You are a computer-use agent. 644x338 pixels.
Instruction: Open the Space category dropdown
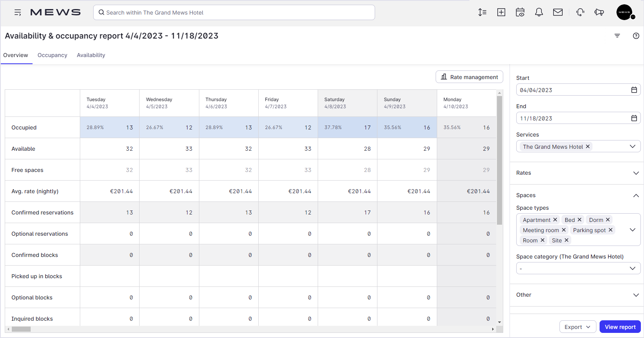coord(578,268)
